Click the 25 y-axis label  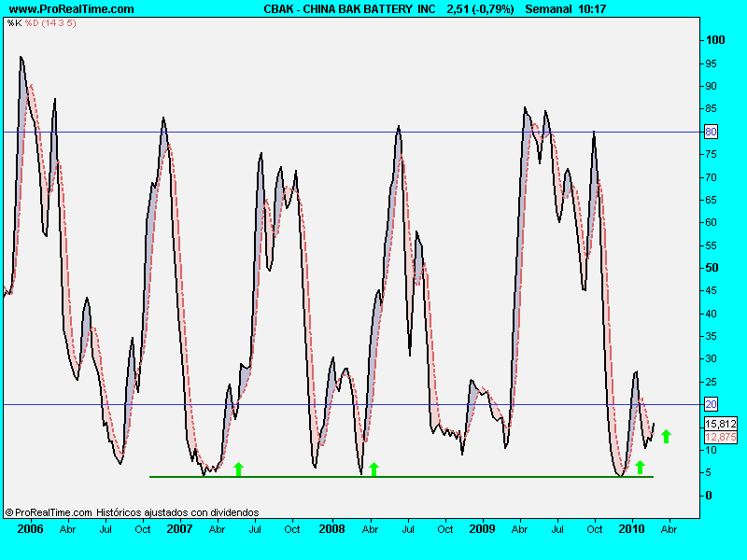coord(711,382)
